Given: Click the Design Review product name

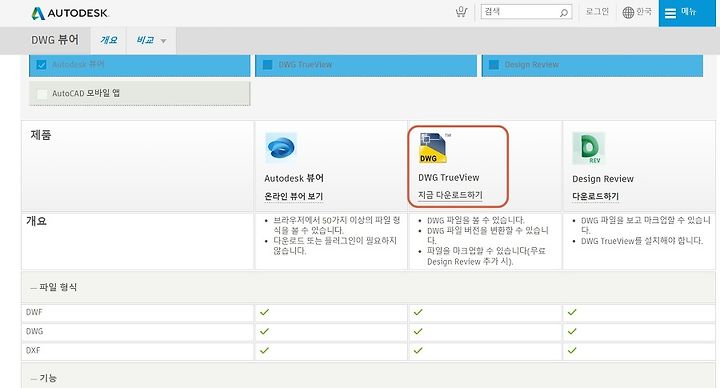Looking at the screenshot, I should point(603,179).
